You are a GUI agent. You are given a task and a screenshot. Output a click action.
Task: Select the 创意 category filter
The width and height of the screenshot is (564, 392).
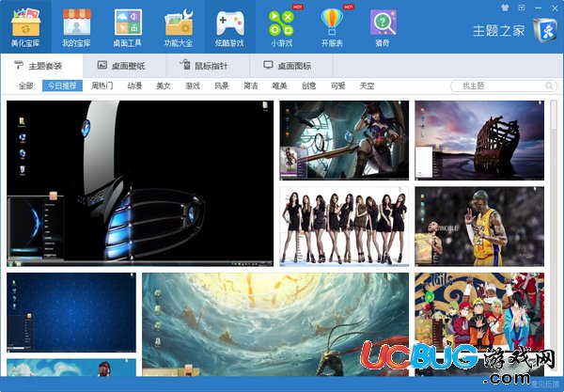pos(308,86)
